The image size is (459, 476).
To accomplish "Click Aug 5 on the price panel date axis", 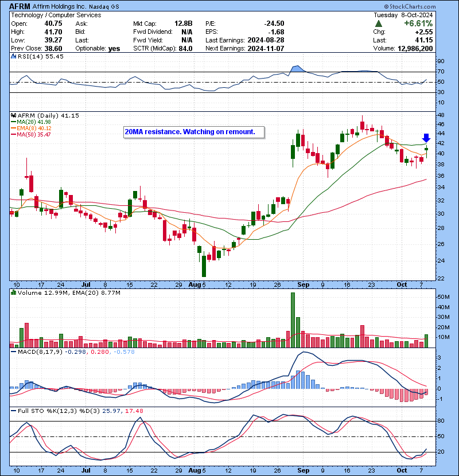I will pos(197,285).
